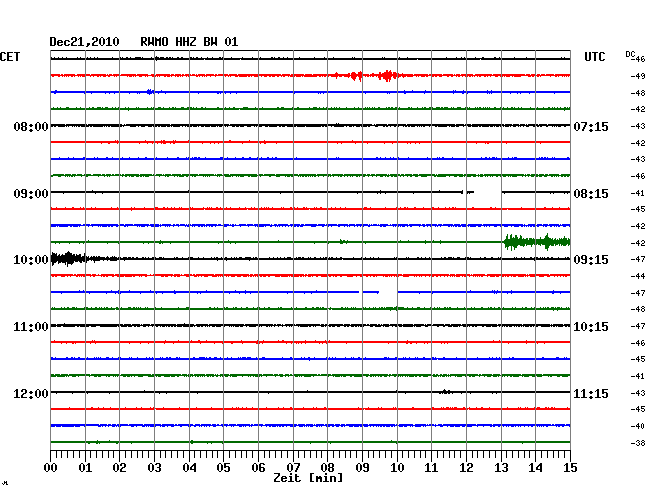Click minute axis label 01

[x=85, y=468]
